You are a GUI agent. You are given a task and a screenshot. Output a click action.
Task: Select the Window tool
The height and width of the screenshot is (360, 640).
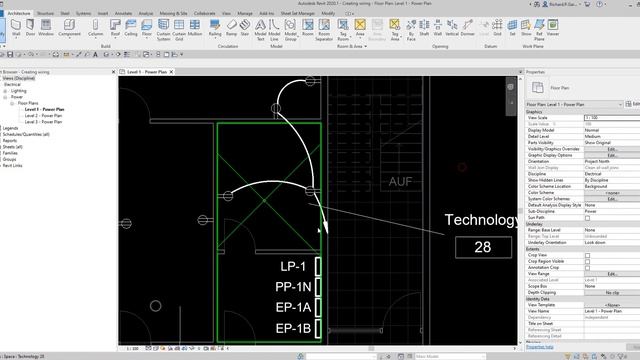46,28
